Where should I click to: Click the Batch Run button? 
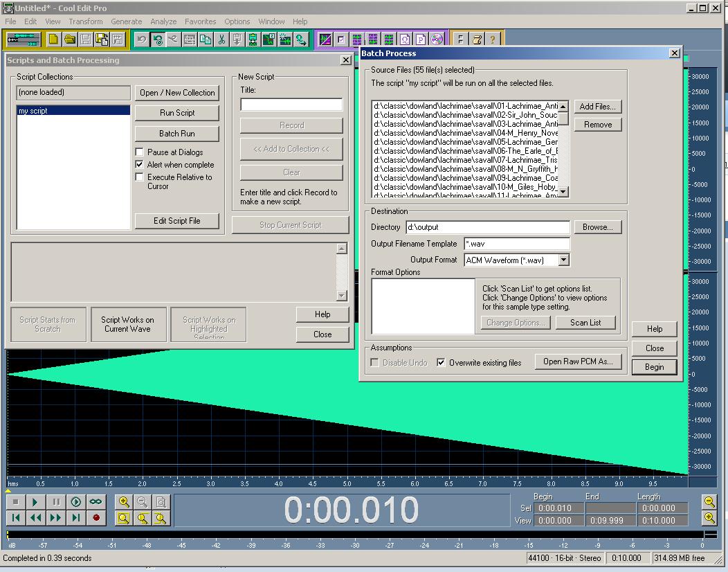(x=177, y=134)
